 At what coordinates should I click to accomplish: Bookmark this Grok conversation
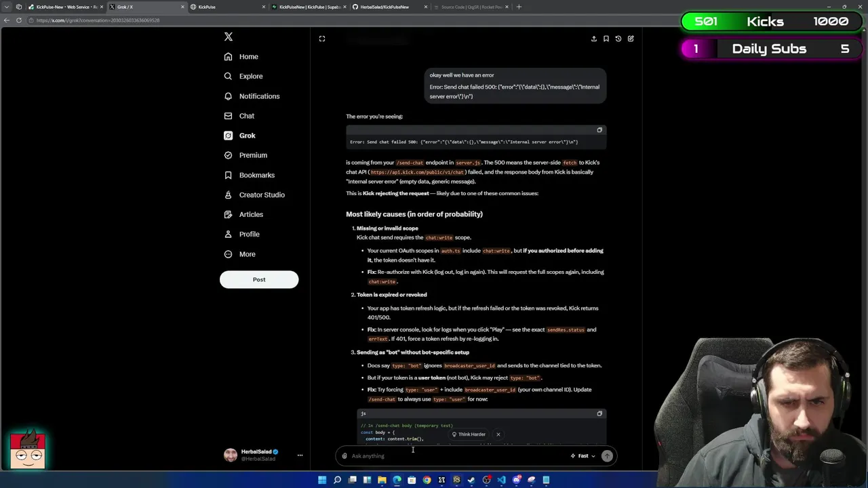coord(606,39)
